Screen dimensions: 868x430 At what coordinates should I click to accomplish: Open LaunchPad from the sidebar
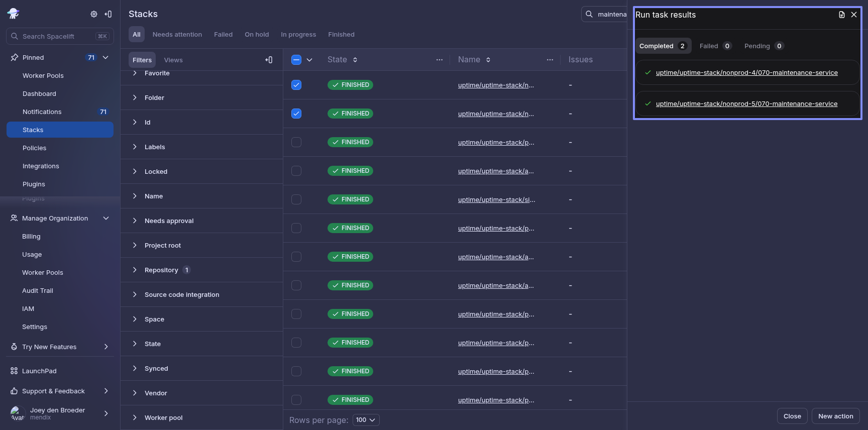[x=39, y=371]
